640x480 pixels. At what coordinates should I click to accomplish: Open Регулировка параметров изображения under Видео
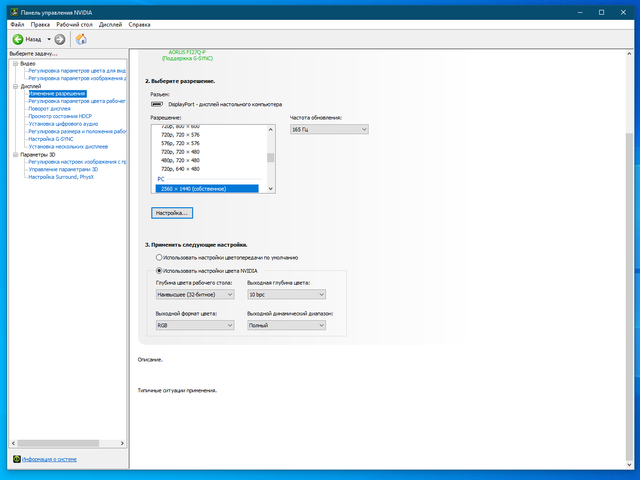[77, 78]
